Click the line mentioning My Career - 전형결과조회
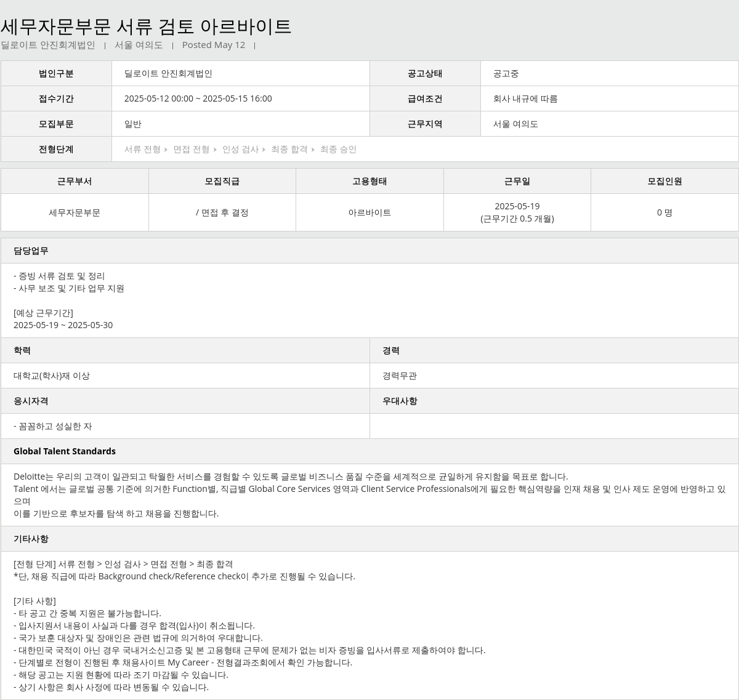739x700 pixels. point(183,662)
